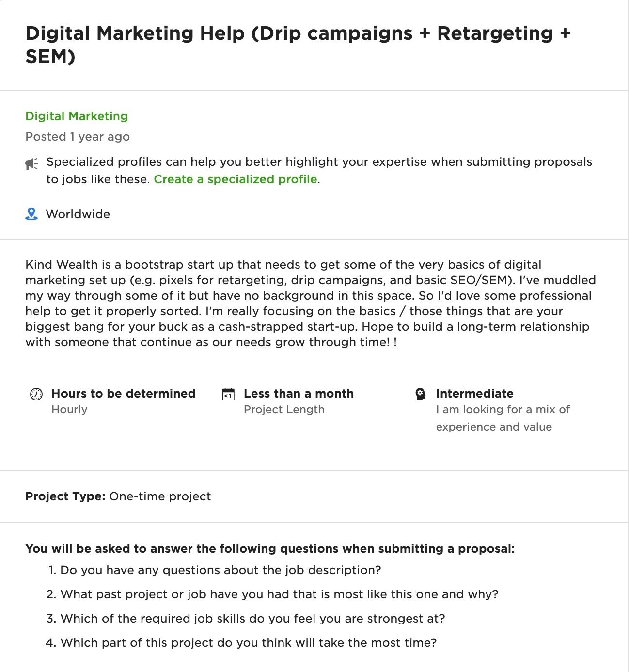Select the blue Worldwide location pin icon
Image resolution: width=629 pixels, height=672 pixels.
(x=31, y=214)
